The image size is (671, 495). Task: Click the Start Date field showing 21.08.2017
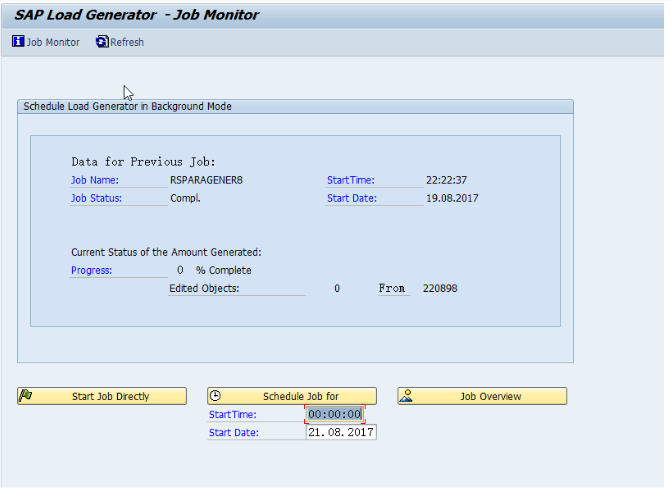point(340,432)
